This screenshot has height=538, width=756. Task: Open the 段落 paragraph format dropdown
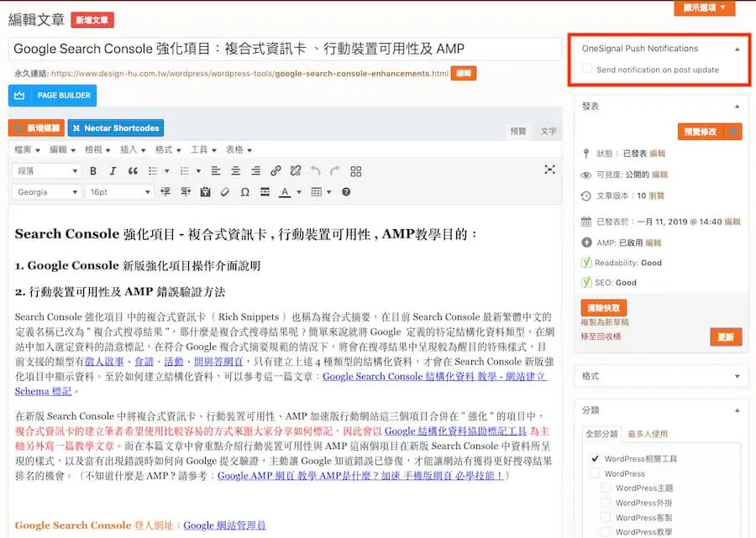point(46,171)
